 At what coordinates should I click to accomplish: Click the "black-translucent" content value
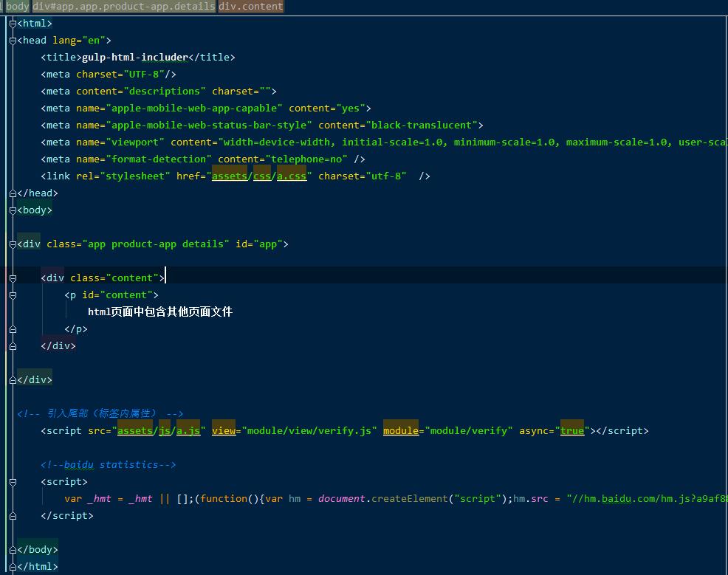[x=422, y=125]
